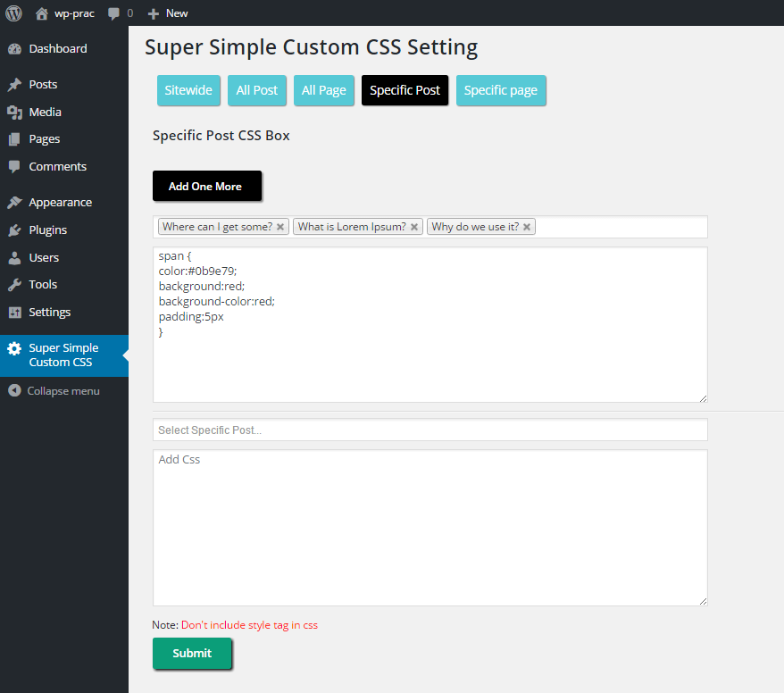Screen dimensions: 784x693
Task: Click the 'Why do we use it?' tag label
Action: 475,227
